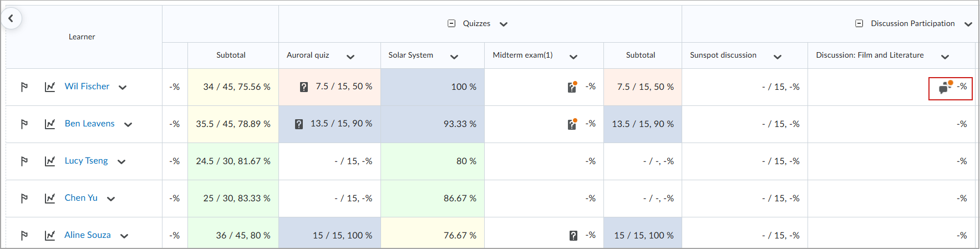Click Aline Souza's Midterm exam quiz icon

(x=573, y=236)
